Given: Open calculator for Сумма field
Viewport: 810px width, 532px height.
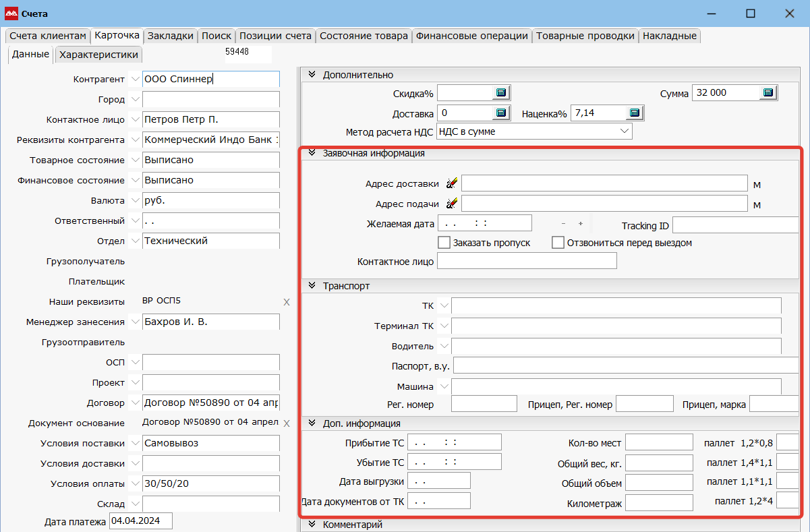Looking at the screenshot, I should pyautogui.click(x=768, y=92).
